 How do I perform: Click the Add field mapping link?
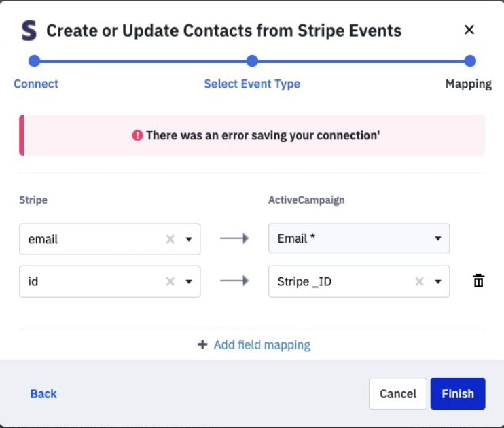pos(262,344)
